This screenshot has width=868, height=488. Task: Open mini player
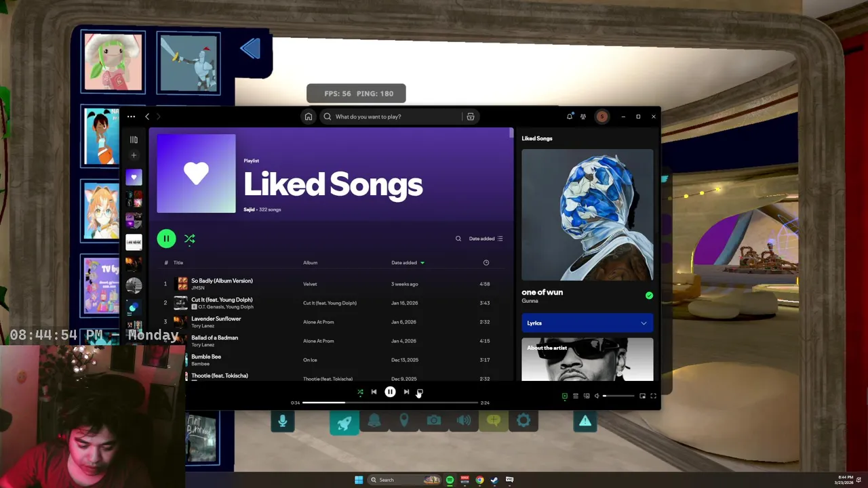coord(642,396)
